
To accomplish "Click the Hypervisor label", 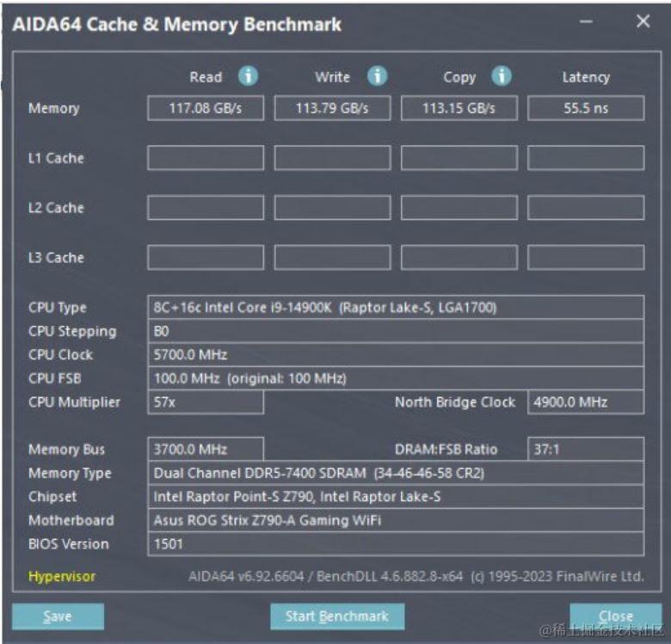I will [62, 576].
